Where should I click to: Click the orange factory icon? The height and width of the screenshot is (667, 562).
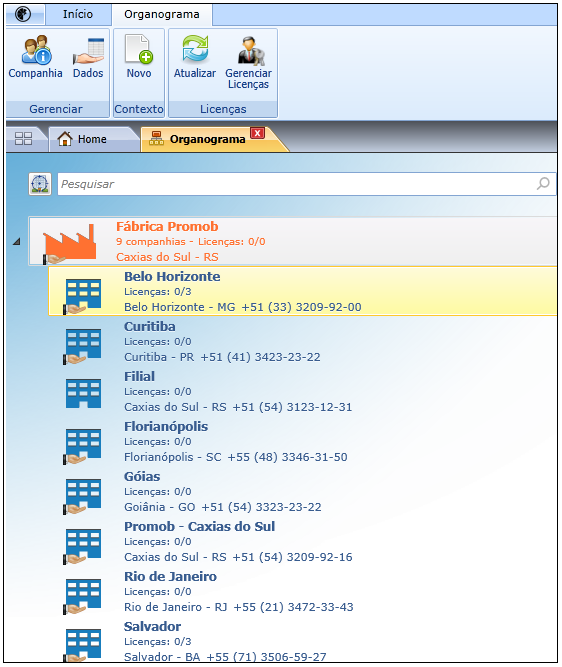(69, 243)
